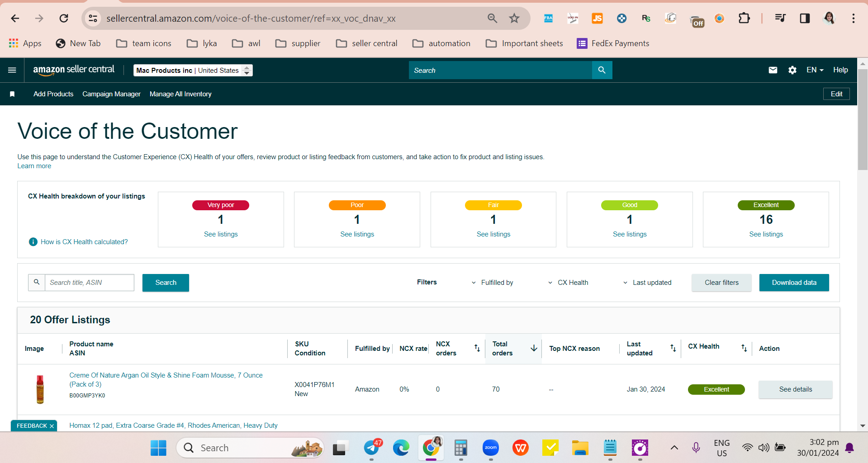Open the Chrome extensions puzzle icon
Screen dimensions: 868x463
pos(744,18)
